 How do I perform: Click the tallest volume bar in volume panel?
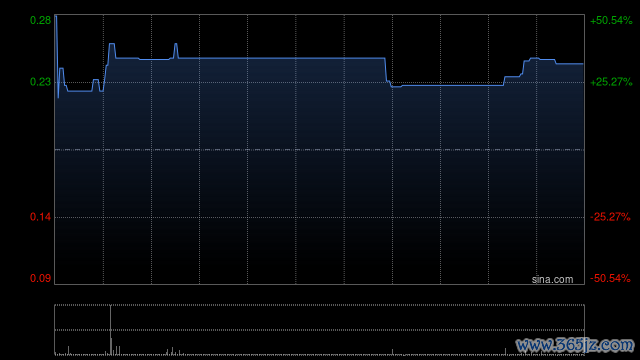click(x=110, y=330)
